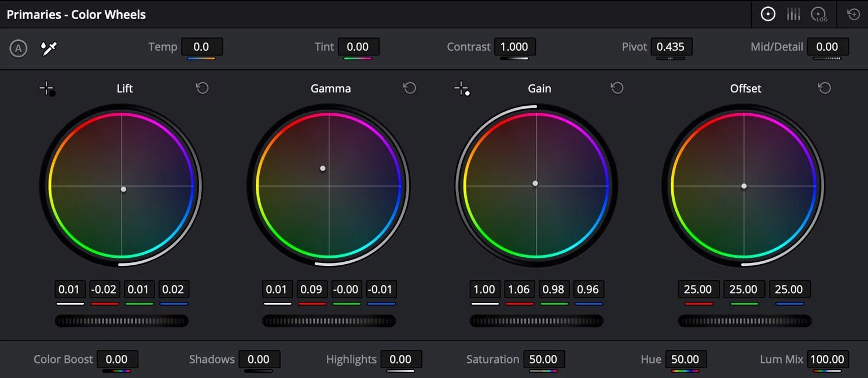Click the Contrast label
Screen dimensions: 868x378
click(x=469, y=47)
